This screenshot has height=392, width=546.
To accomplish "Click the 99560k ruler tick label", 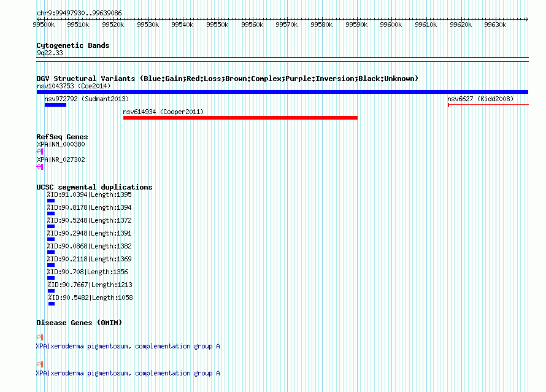I will click(x=252, y=25).
